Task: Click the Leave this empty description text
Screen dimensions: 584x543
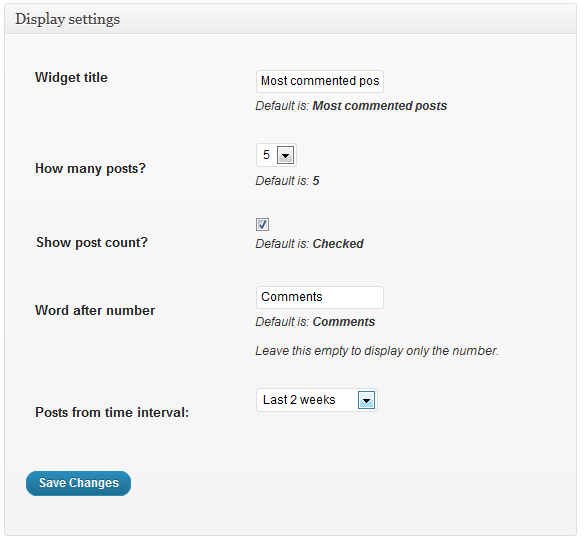Action: coord(377,351)
